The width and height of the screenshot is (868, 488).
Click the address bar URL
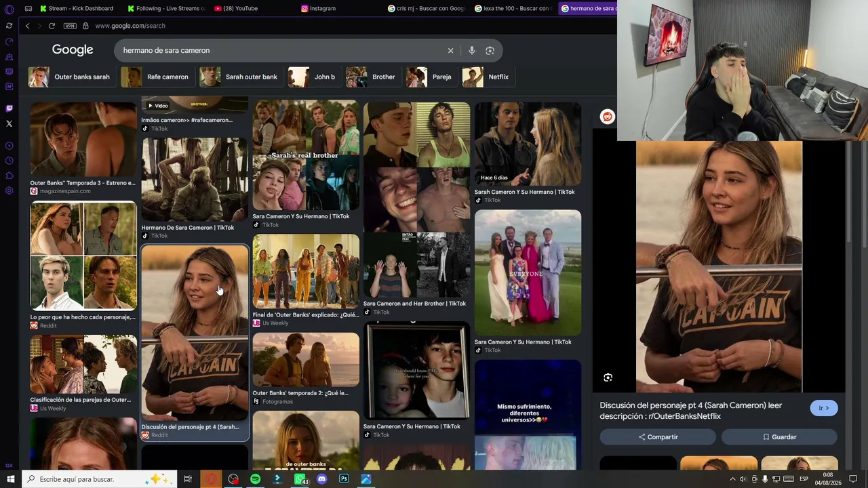pyautogui.click(x=130, y=26)
